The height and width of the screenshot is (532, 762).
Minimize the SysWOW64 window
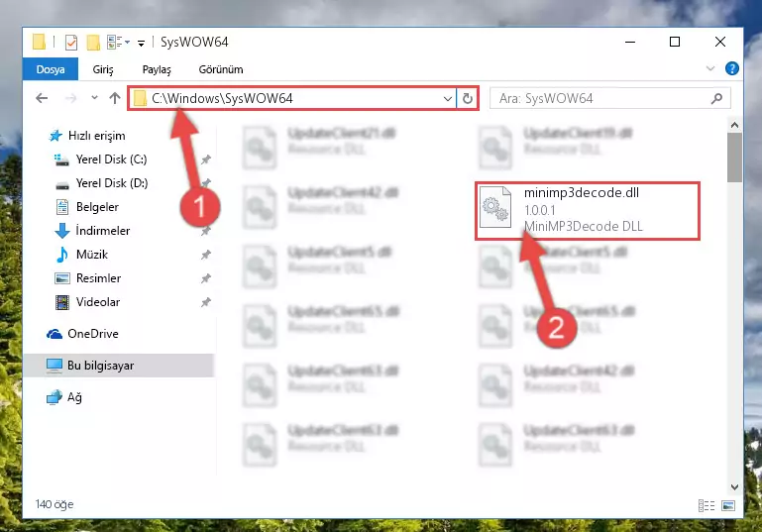coord(630,43)
